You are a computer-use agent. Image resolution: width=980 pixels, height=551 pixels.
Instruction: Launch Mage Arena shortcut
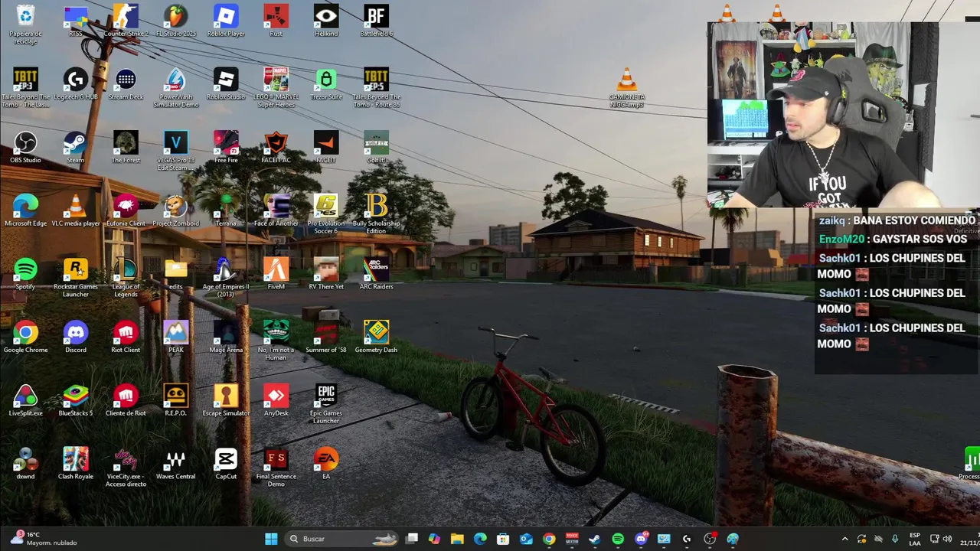[226, 338]
